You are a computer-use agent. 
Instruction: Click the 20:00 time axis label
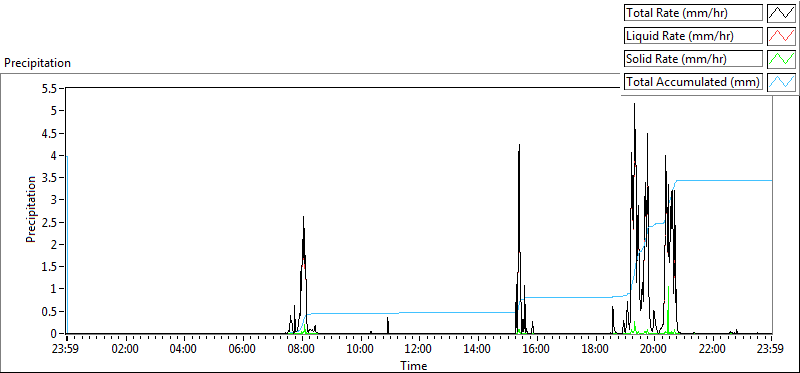tap(654, 350)
